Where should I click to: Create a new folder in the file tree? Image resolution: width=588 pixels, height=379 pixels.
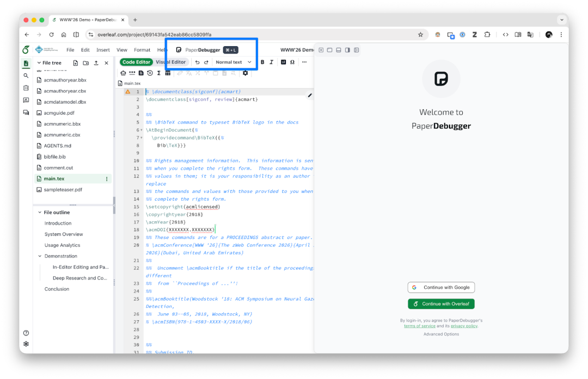[x=85, y=63]
